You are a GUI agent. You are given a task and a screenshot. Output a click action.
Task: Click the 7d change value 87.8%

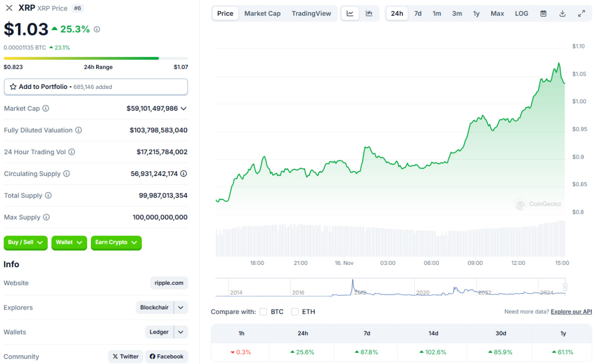(366, 352)
